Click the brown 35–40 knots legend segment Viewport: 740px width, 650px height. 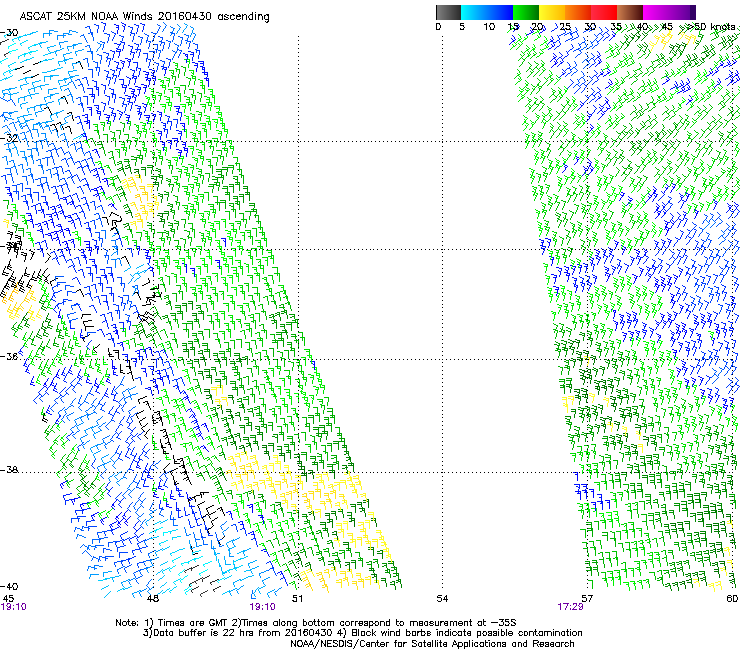[630, 12]
